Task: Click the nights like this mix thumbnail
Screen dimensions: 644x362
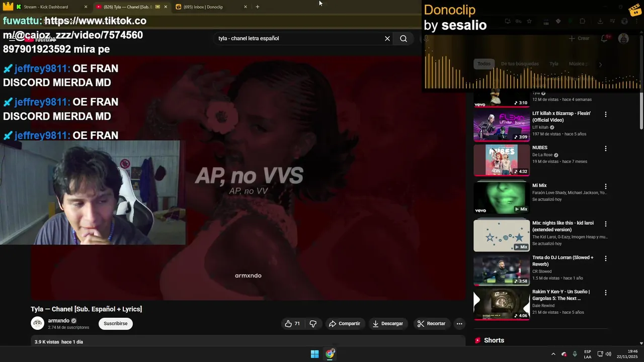Action: coord(502,235)
